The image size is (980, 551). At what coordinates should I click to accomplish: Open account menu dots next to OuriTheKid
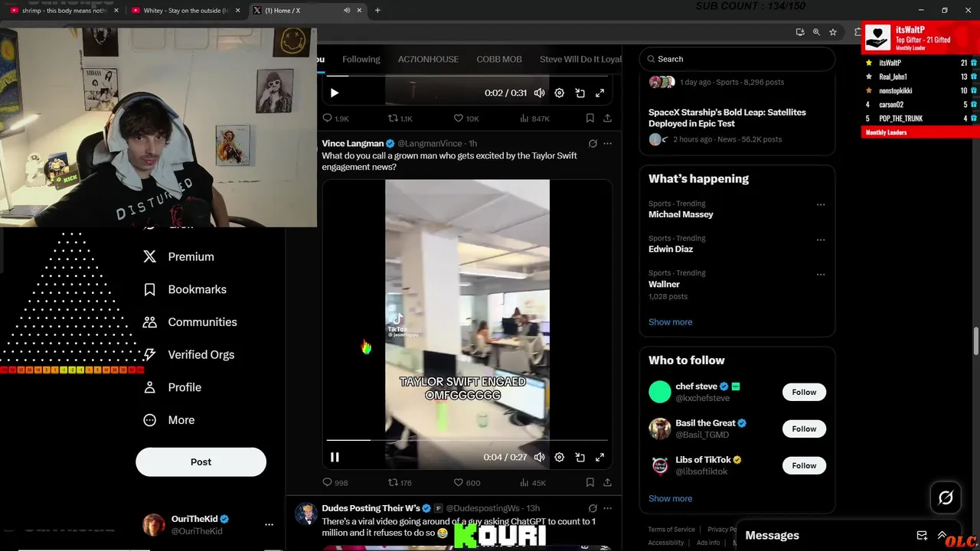point(269,525)
